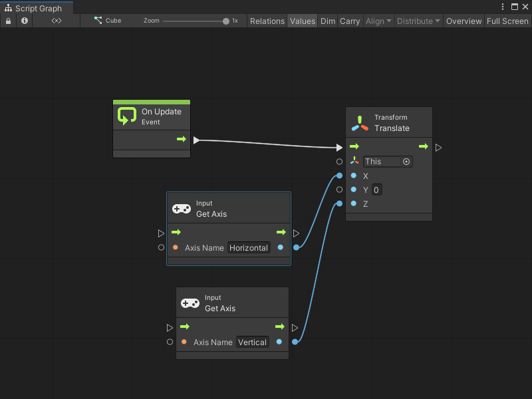Enable the Dim graph toggle
Screen dimensions: 532x399
pyautogui.click(x=327, y=21)
